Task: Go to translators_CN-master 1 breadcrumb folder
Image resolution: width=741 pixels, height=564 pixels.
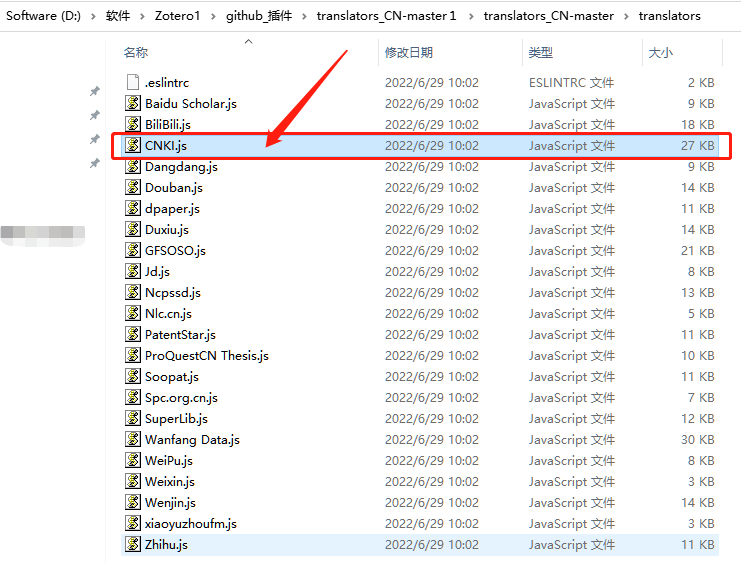Action: pyautogui.click(x=387, y=16)
